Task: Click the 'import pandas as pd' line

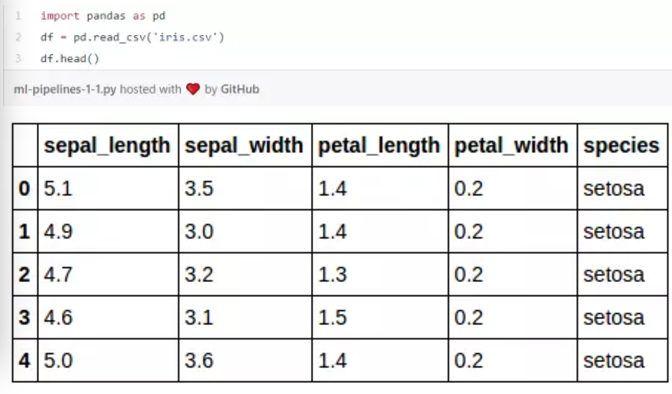Action: click(x=103, y=16)
